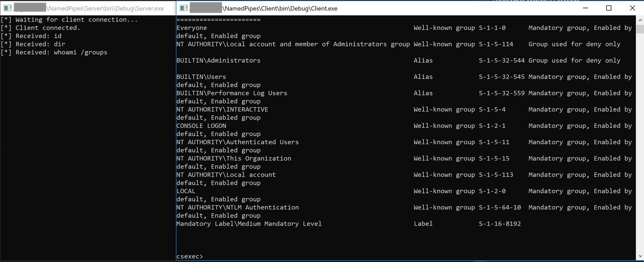
Task: Maximize the Client.exe window
Action: 609,8
